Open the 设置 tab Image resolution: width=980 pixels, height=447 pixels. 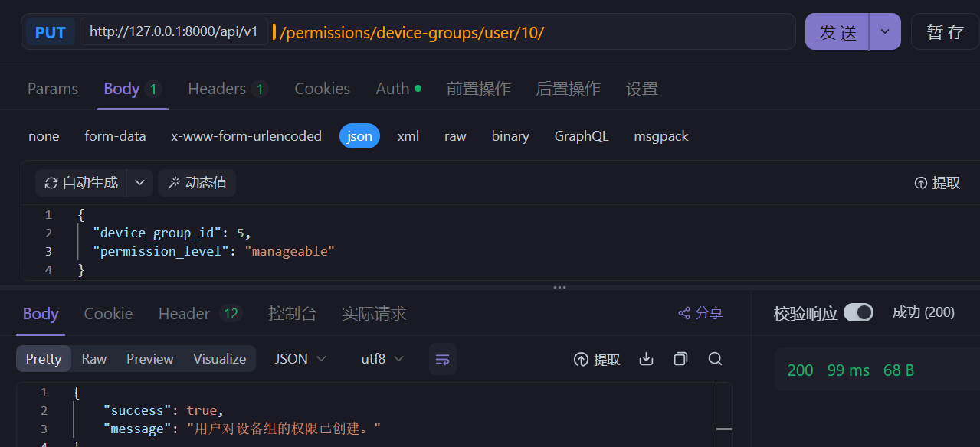(642, 89)
